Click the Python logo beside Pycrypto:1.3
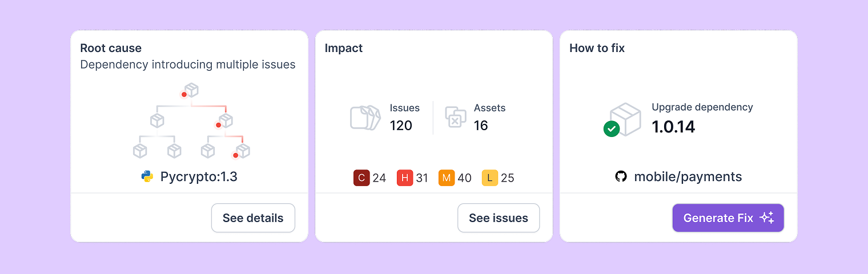Image resolution: width=868 pixels, height=274 pixels. click(x=147, y=177)
